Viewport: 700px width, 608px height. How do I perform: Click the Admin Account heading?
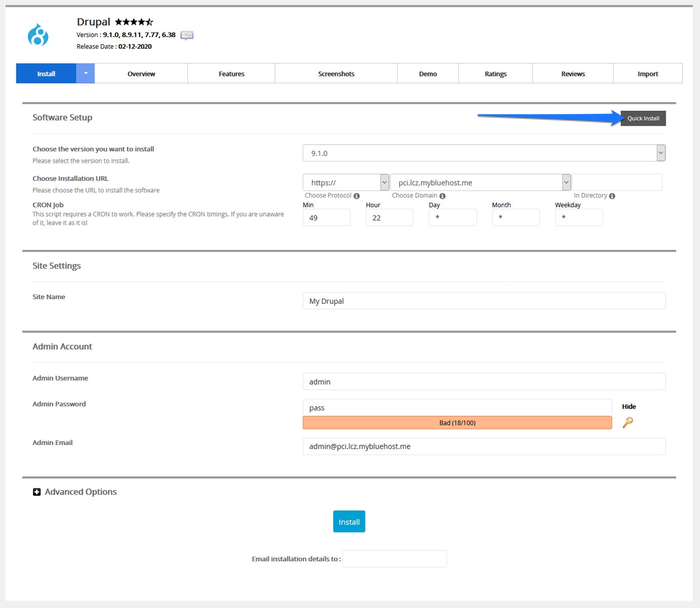62,346
